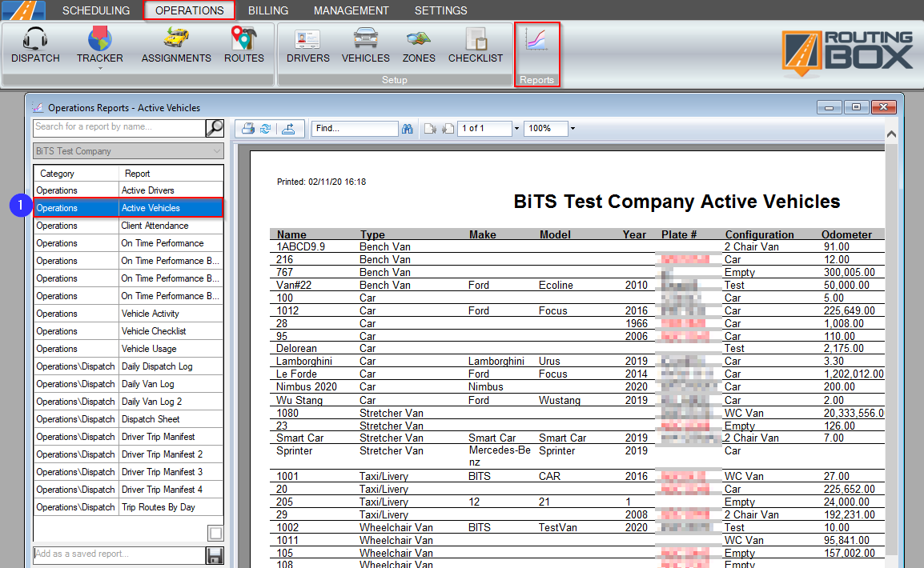Switch to the Billing tab
The width and height of the screenshot is (924, 568).
point(268,10)
